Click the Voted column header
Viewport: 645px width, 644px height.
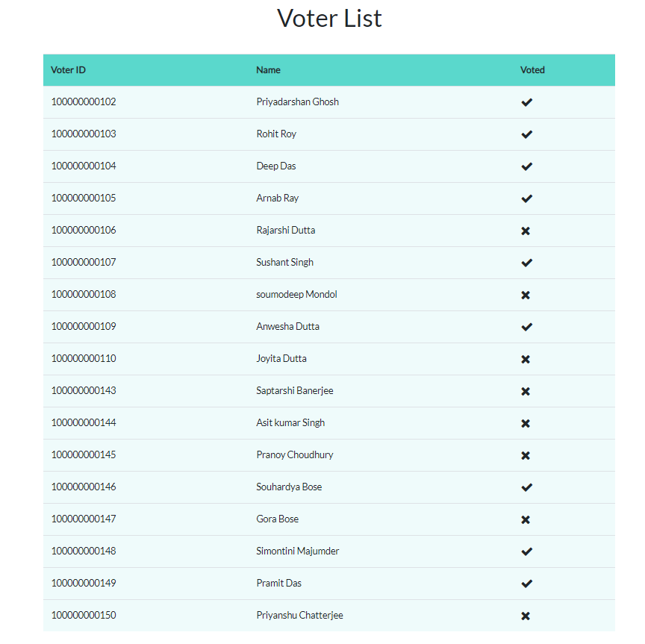(x=532, y=70)
